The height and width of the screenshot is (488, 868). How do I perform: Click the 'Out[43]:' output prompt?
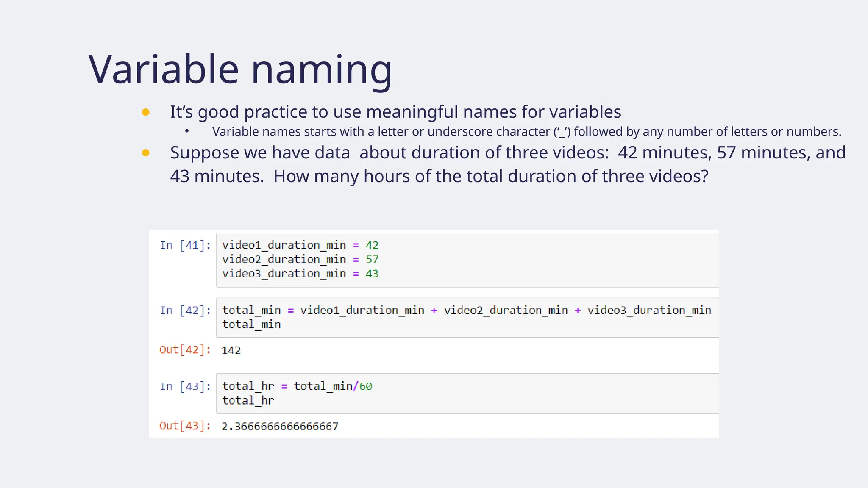[x=185, y=426]
